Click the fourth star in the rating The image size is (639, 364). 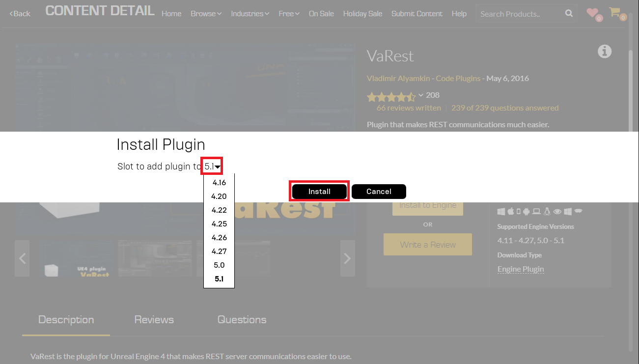pos(403,96)
